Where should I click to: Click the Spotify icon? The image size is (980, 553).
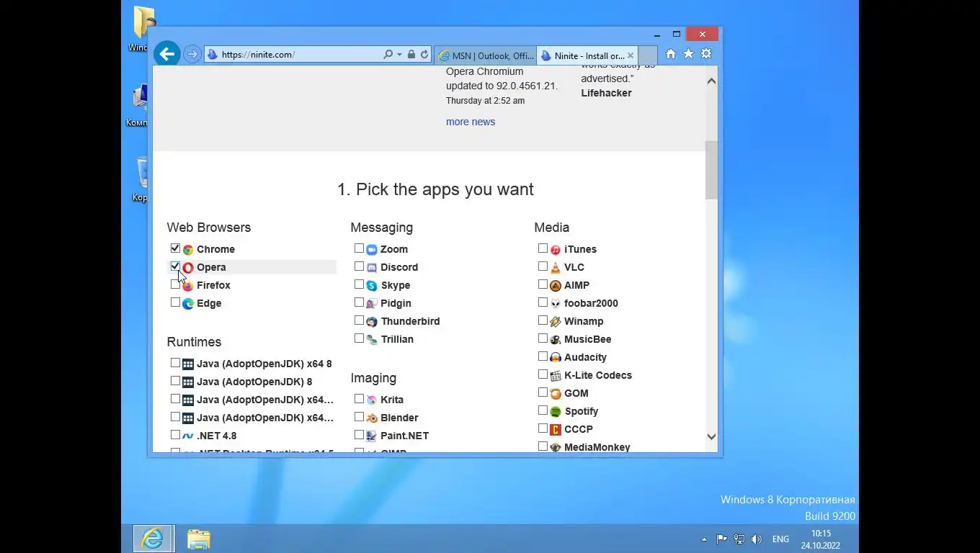coord(556,412)
